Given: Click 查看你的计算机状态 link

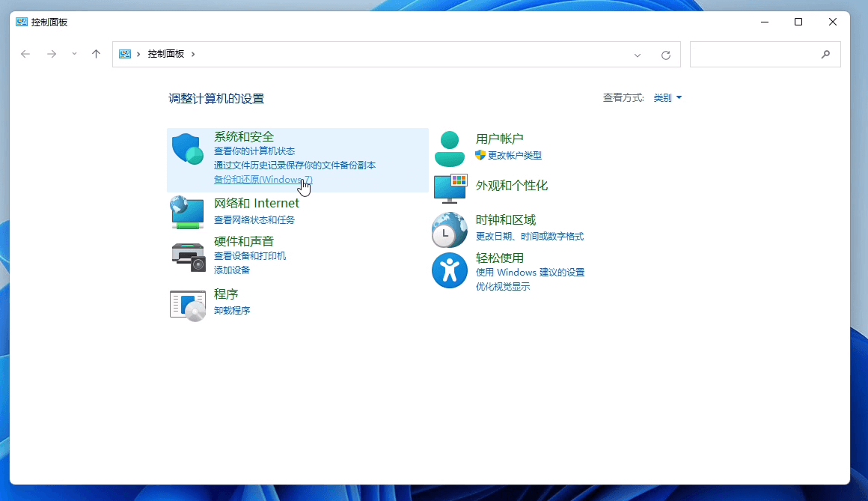Looking at the screenshot, I should coord(254,151).
